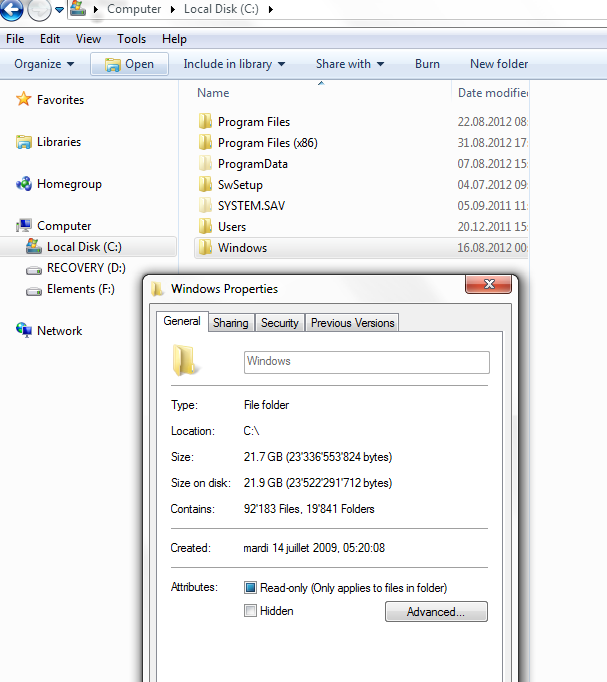Create a New folder from toolbar
607x682 pixels.
pyautogui.click(x=499, y=64)
